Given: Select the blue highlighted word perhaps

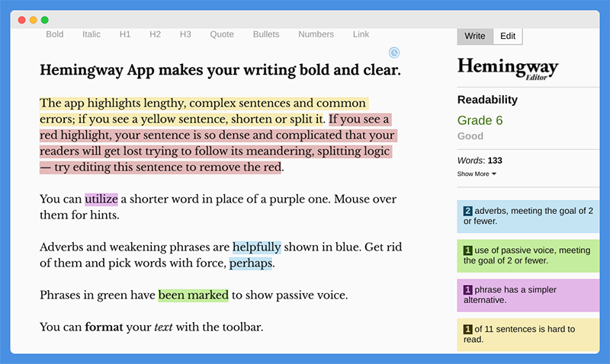Looking at the screenshot, I should coord(251,263).
